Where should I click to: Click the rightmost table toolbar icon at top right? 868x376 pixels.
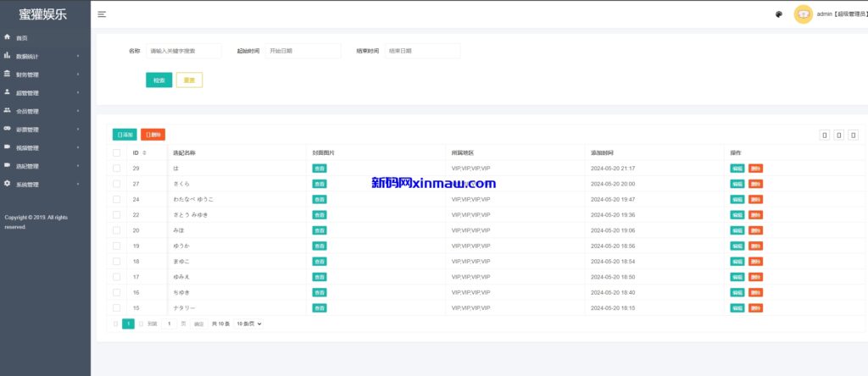click(x=854, y=135)
